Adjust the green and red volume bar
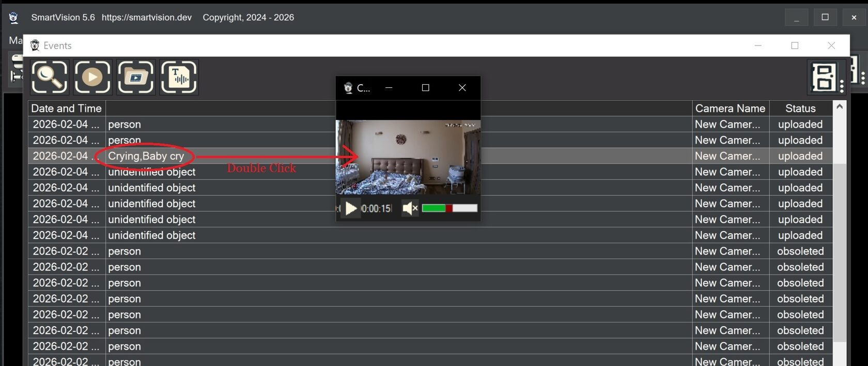This screenshot has height=366, width=868. point(450,208)
